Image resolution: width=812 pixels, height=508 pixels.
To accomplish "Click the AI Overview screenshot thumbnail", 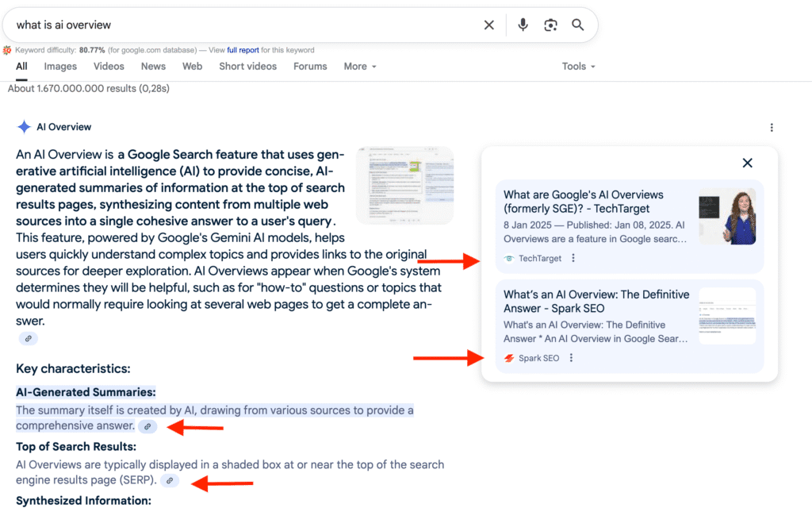I will [x=404, y=185].
